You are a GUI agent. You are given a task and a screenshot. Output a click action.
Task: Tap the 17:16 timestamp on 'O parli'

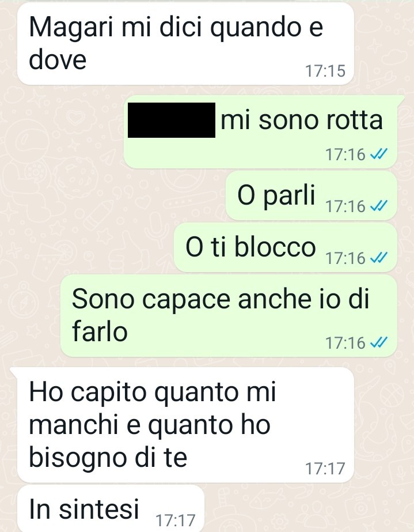pos(345,206)
